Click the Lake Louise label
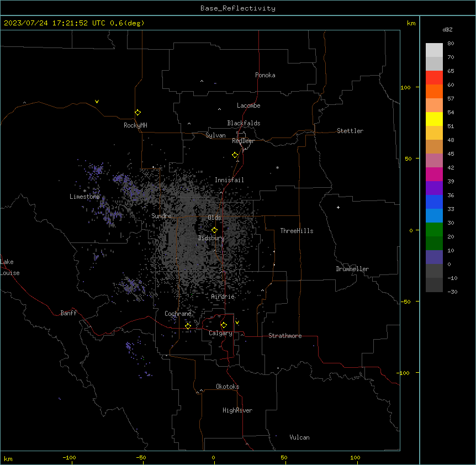The height and width of the screenshot is (465, 476). coord(10,267)
